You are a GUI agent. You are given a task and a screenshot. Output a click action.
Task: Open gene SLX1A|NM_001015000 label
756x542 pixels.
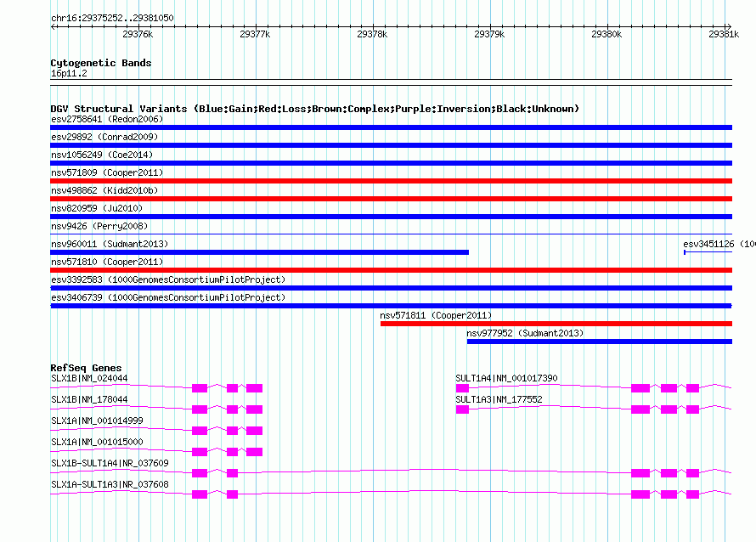97,443
